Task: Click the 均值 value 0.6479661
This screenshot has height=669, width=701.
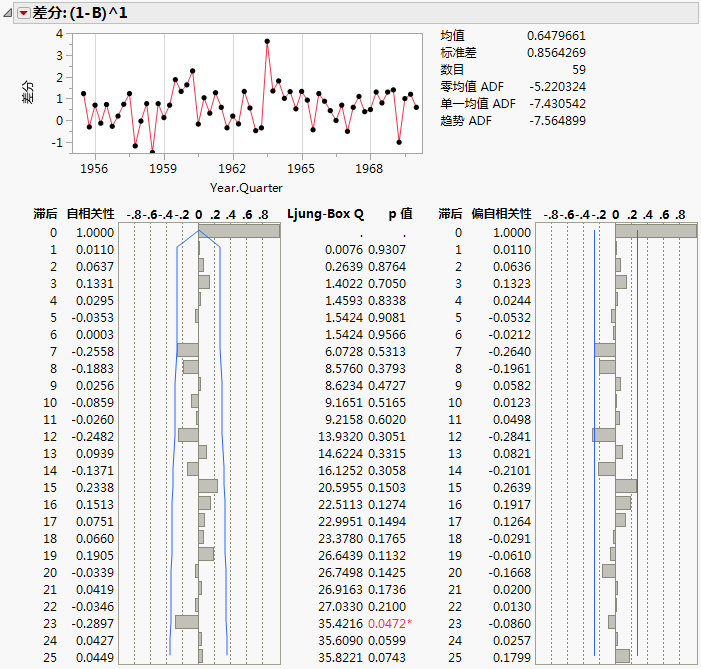Action: pyautogui.click(x=556, y=35)
